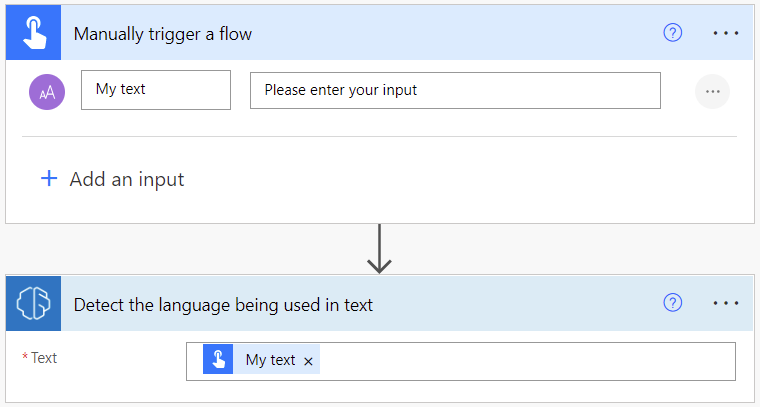Viewport: 760px width, 407px height.
Task: Click the "Add an input" link text
Action: point(126,180)
